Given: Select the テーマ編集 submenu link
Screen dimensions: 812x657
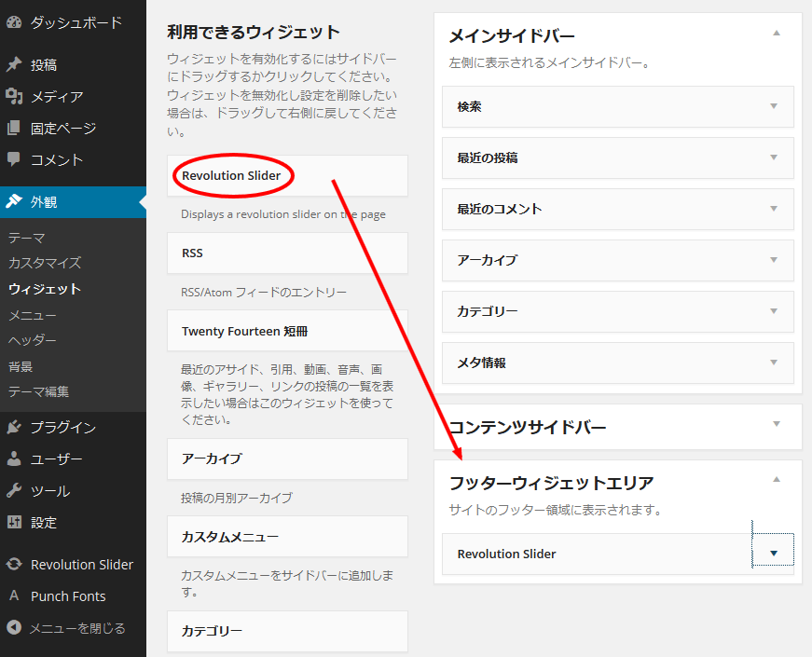Looking at the screenshot, I should [39, 392].
